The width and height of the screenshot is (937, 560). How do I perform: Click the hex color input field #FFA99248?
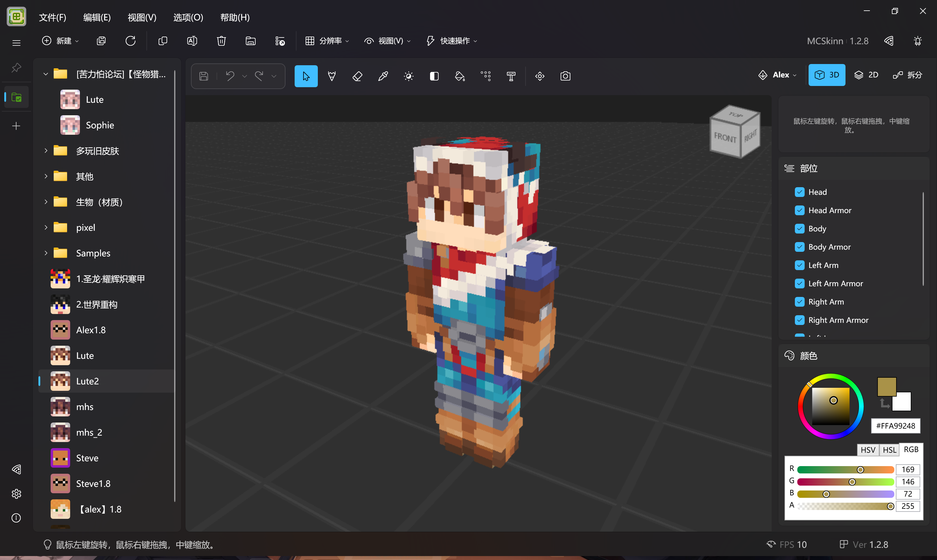tap(895, 426)
